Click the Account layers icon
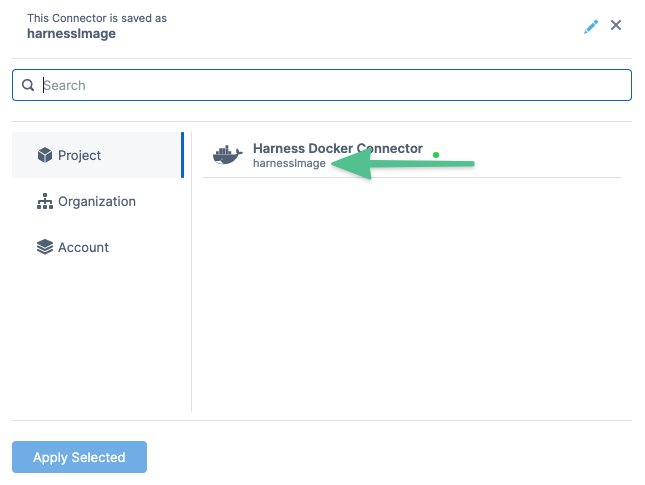Screen dimensions: 645x485 click(45, 247)
